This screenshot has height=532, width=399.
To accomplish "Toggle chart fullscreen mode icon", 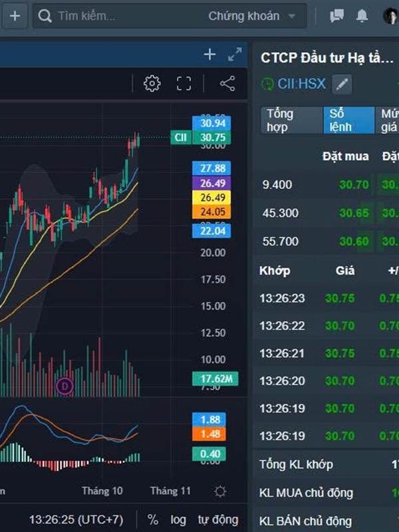I will click(184, 84).
